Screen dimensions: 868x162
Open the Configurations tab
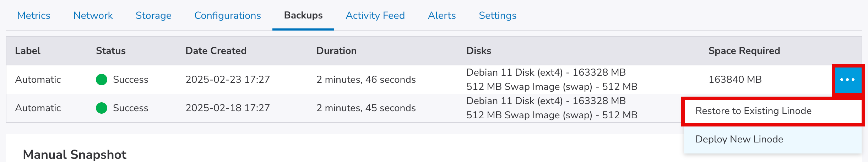point(228,16)
